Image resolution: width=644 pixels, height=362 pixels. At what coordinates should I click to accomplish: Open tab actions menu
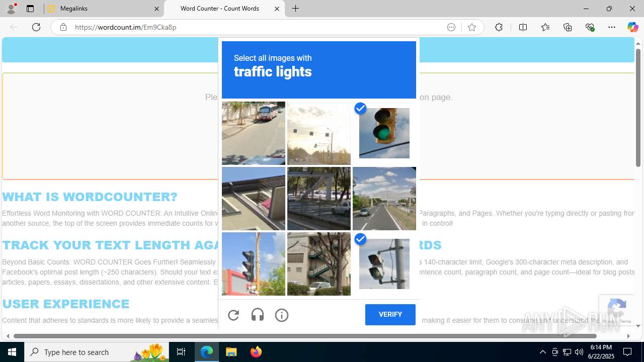coord(30,9)
